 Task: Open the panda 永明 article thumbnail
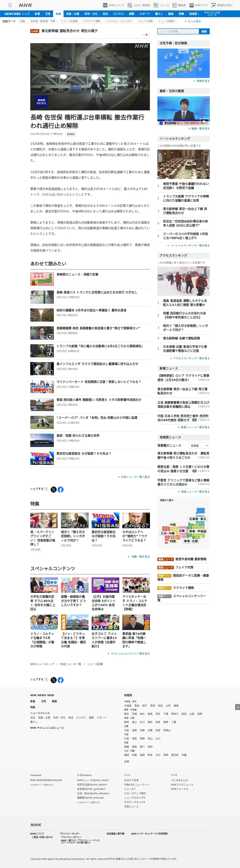pos(42,422)
